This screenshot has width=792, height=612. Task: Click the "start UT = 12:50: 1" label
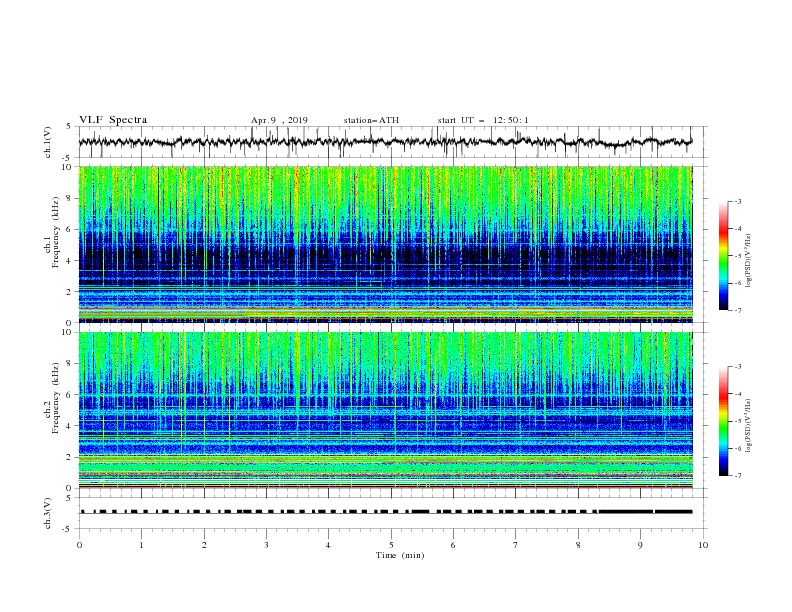[483, 120]
